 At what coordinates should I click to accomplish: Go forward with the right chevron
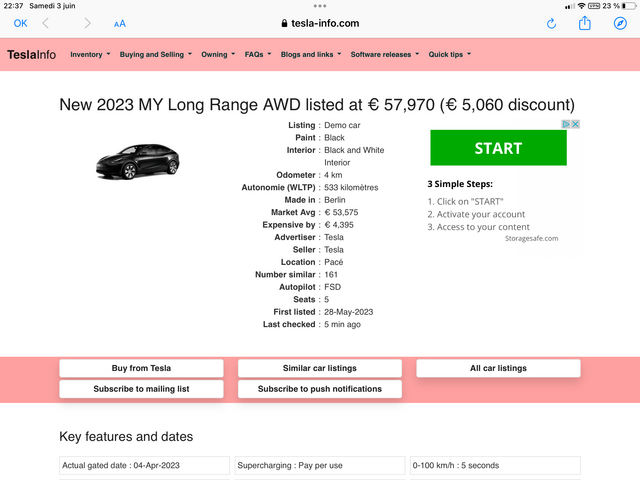pos(87,23)
